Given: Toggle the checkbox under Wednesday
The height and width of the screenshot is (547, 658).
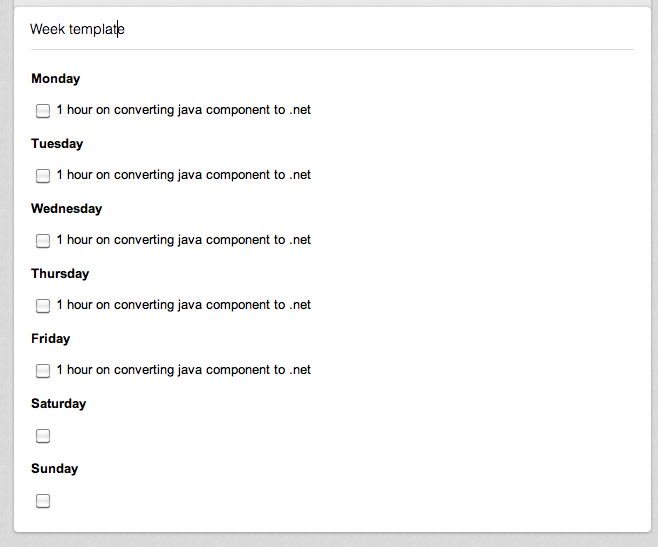Looking at the screenshot, I should point(43,241).
